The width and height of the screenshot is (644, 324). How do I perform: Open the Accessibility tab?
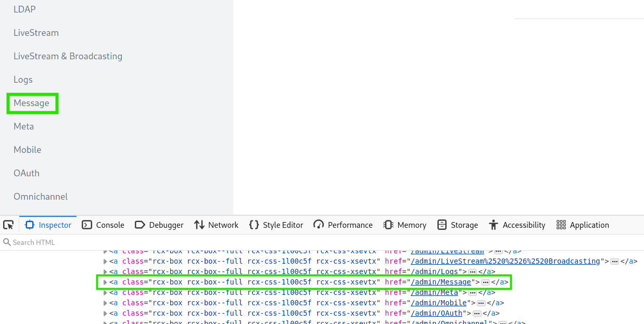point(517,225)
